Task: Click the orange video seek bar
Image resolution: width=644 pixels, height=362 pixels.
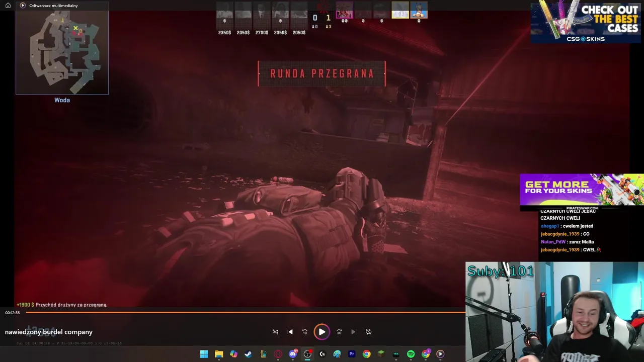Action: 246,313
